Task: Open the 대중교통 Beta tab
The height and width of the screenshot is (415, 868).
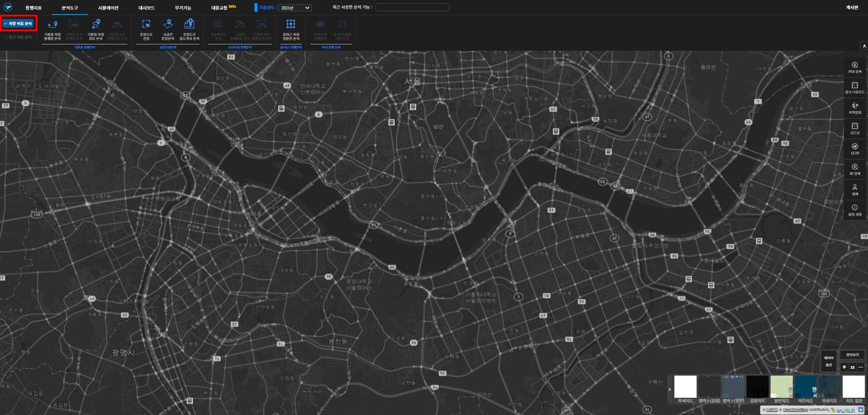Action: 223,8
